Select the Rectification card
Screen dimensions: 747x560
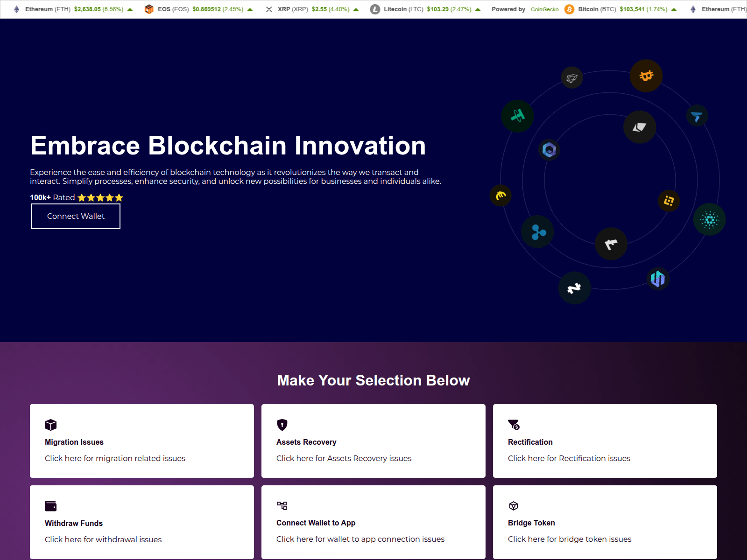605,441
